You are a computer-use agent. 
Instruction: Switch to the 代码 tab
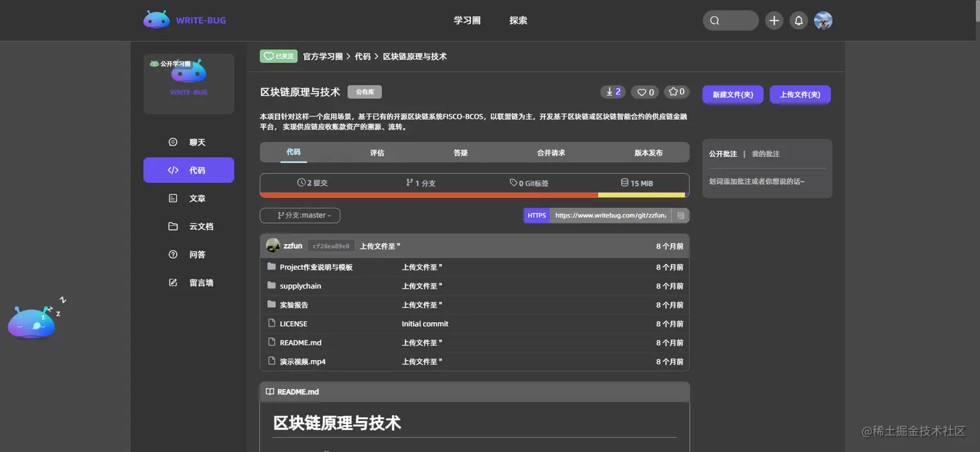point(294,152)
